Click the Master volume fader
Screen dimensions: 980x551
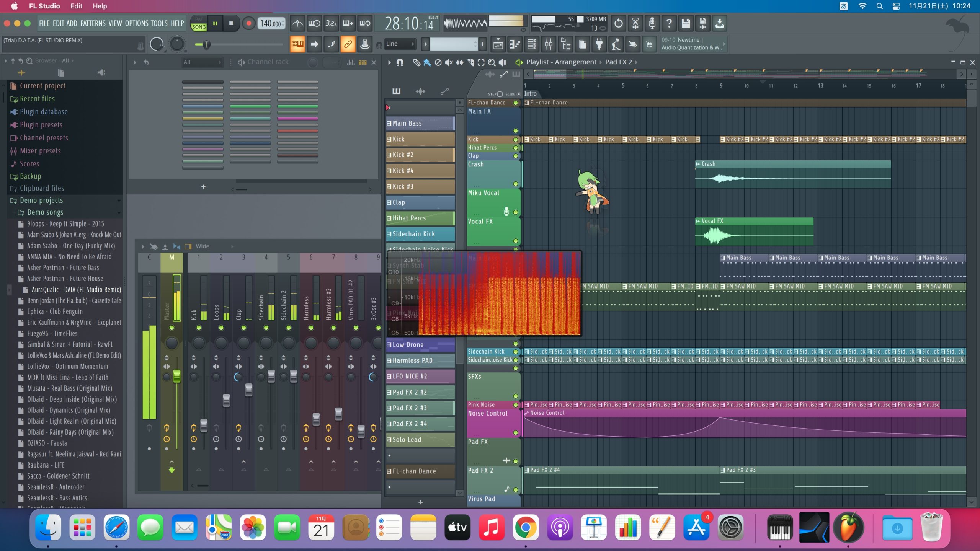coord(176,376)
